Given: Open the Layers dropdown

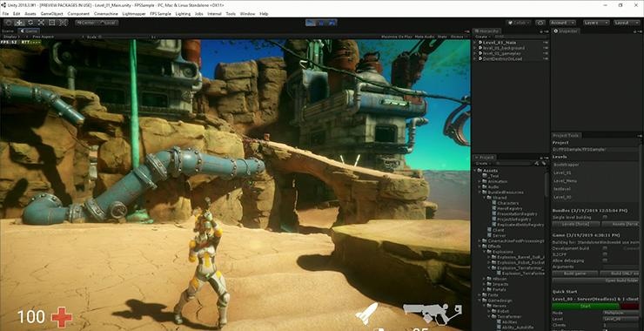Looking at the screenshot, I should coord(596,23).
